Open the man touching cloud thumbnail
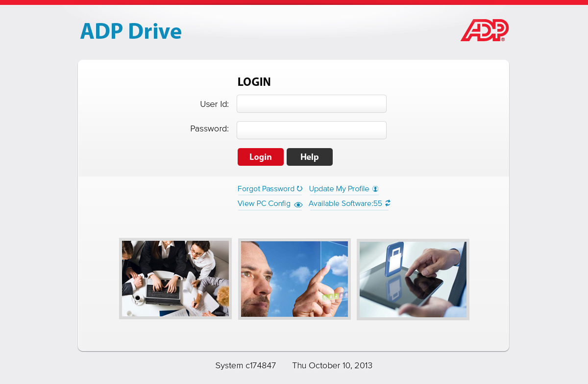 click(x=294, y=279)
